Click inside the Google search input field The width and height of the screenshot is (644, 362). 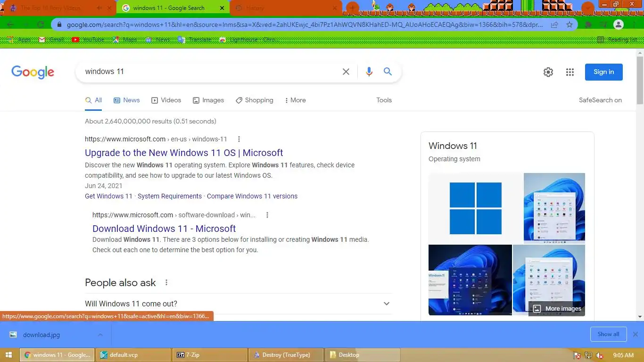coord(210,72)
